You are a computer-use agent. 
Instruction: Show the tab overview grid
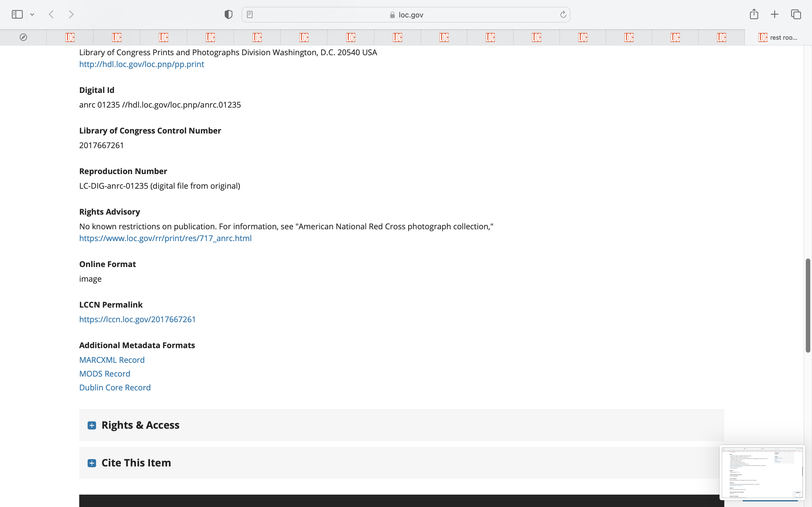click(x=796, y=14)
